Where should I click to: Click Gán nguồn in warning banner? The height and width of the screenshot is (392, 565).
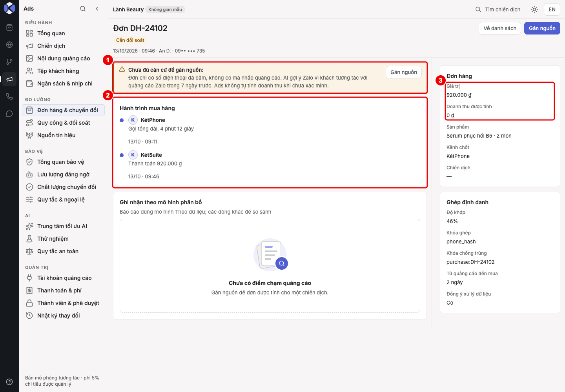[x=404, y=72]
